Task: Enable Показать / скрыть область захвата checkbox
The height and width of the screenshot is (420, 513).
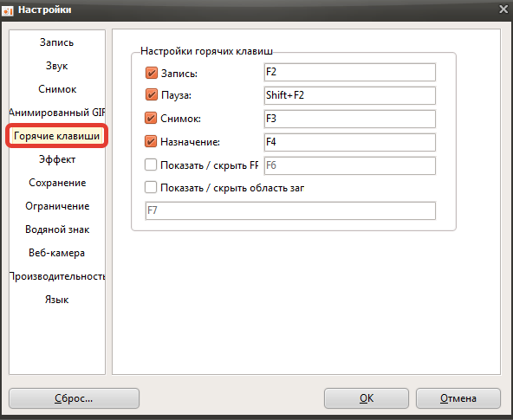Action: click(x=151, y=188)
